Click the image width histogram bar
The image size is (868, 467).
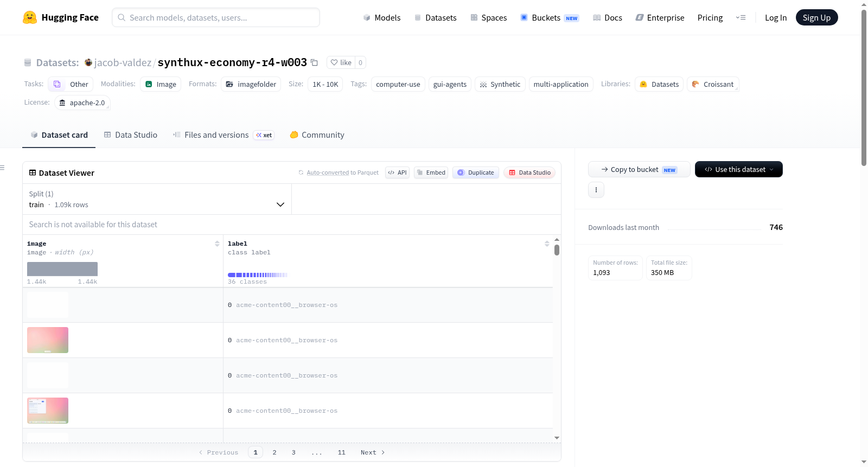click(62, 269)
